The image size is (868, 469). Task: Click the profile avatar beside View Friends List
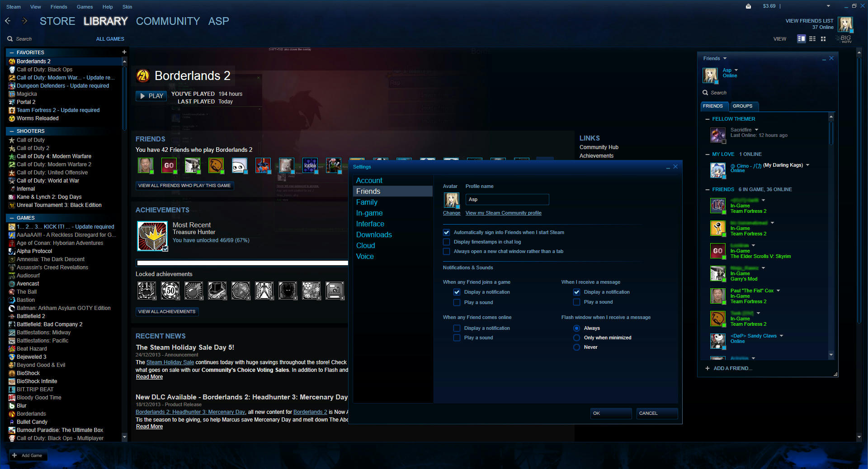point(845,24)
